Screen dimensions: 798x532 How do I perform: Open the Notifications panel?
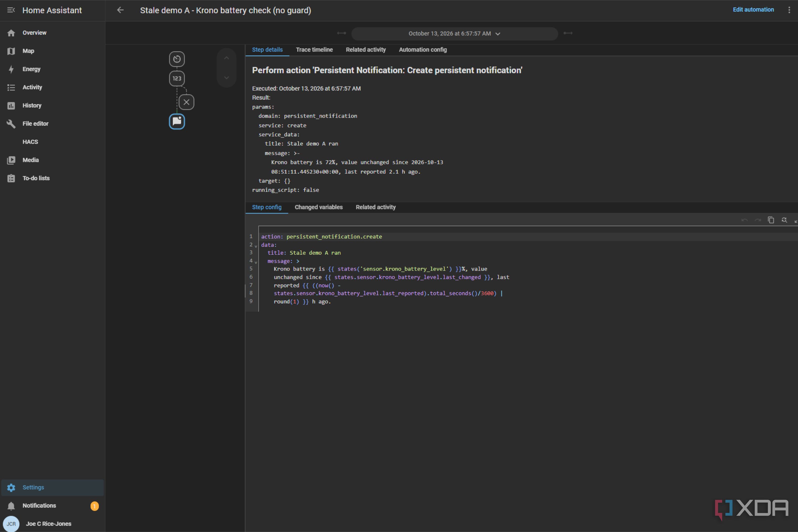tap(52, 506)
